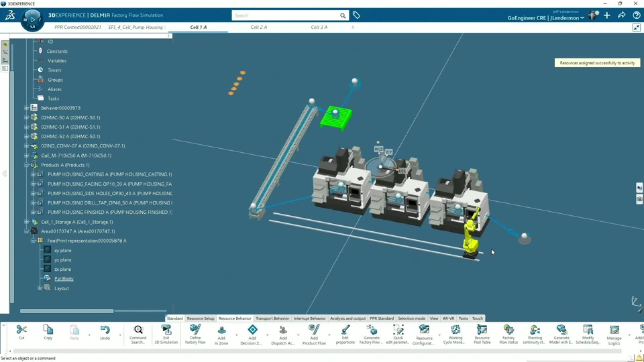Click Add Dispatch Activity tool
Viewport: 644px width, 362px height.
[x=283, y=335]
